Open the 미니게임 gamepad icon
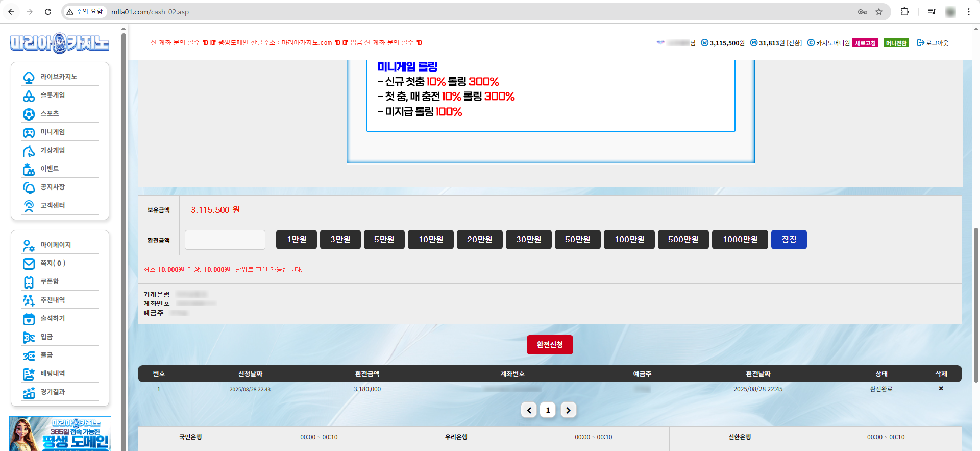This screenshot has height=451, width=980. click(29, 132)
